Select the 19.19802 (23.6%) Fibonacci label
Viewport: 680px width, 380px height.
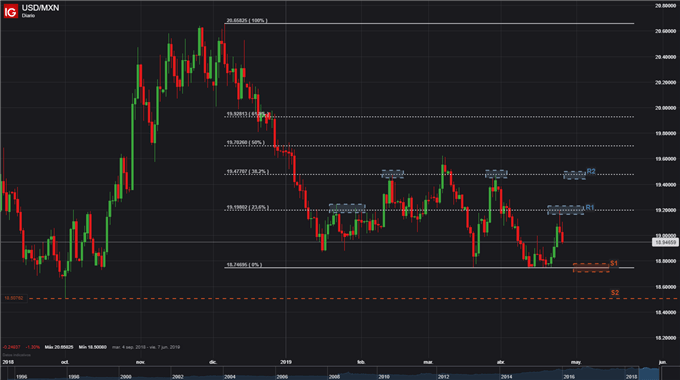[x=248, y=207]
